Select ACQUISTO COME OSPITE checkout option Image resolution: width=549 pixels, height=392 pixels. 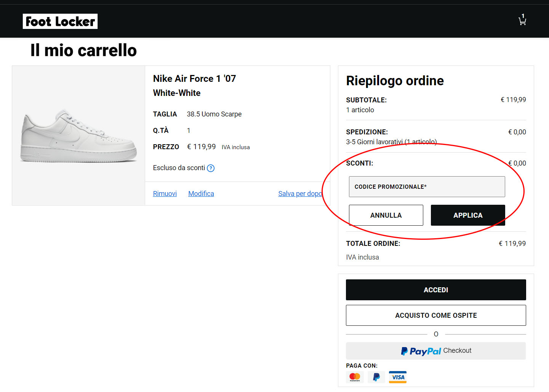[435, 315]
